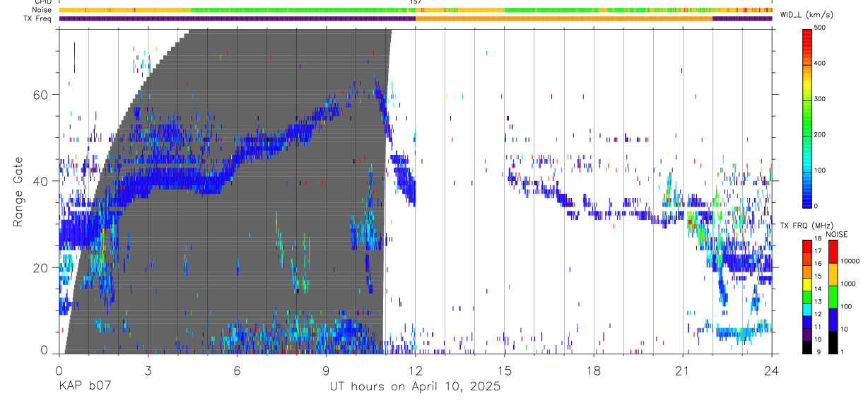Click the 1 tick under the noise scale
This screenshot has height=401, width=868.
point(841,352)
